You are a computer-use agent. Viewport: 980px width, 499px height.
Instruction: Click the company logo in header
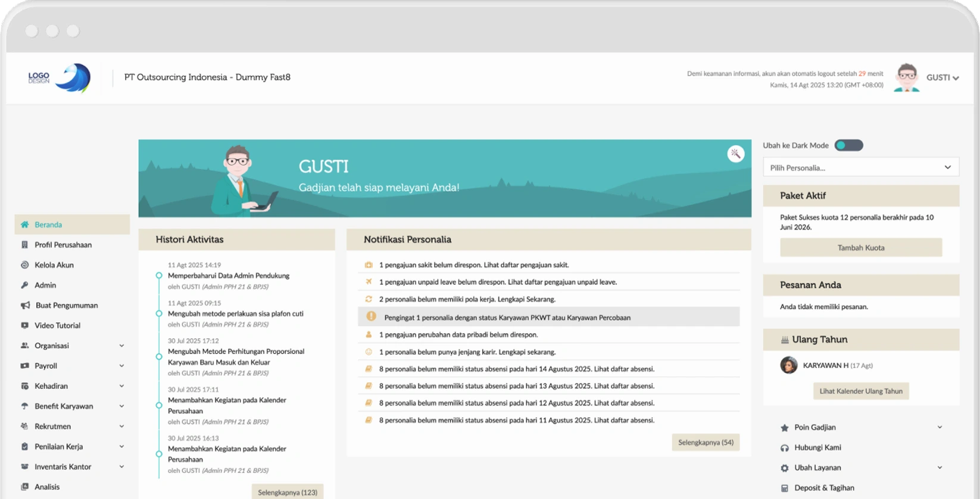coord(60,77)
